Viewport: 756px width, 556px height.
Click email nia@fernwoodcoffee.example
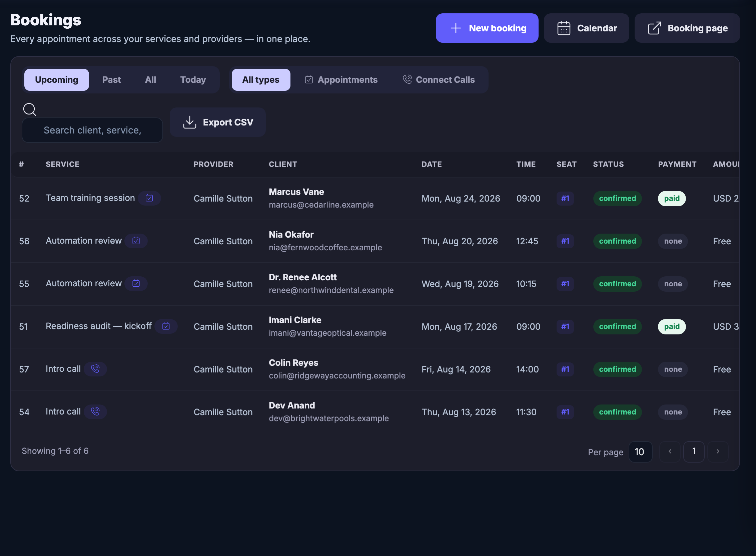325,247
